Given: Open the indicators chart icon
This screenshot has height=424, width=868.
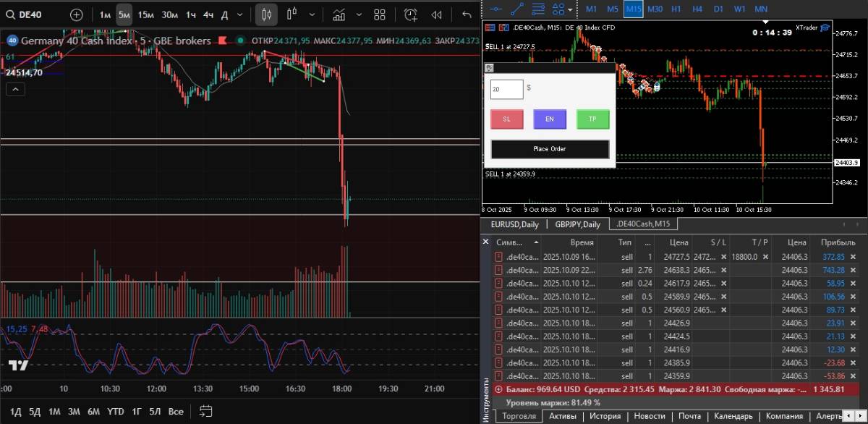Looking at the screenshot, I should point(339,14).
